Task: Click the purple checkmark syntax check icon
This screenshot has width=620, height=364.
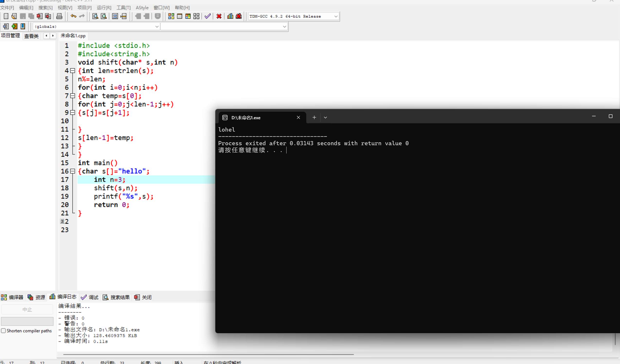Action: tap(208, 16)
